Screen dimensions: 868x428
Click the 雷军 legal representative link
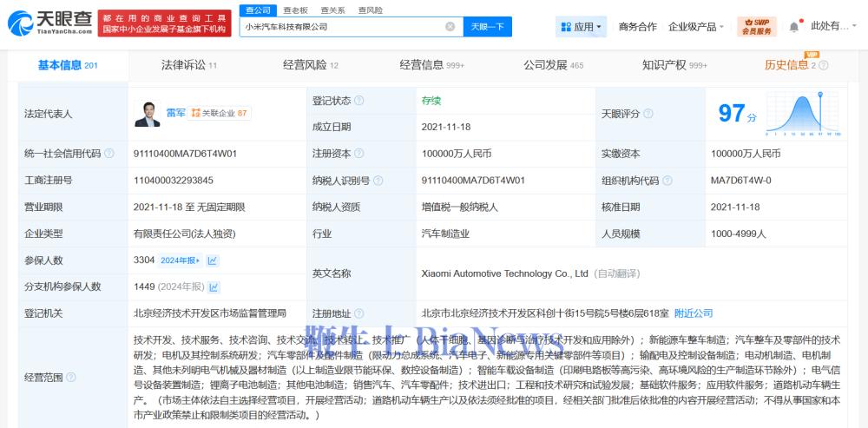176,113
